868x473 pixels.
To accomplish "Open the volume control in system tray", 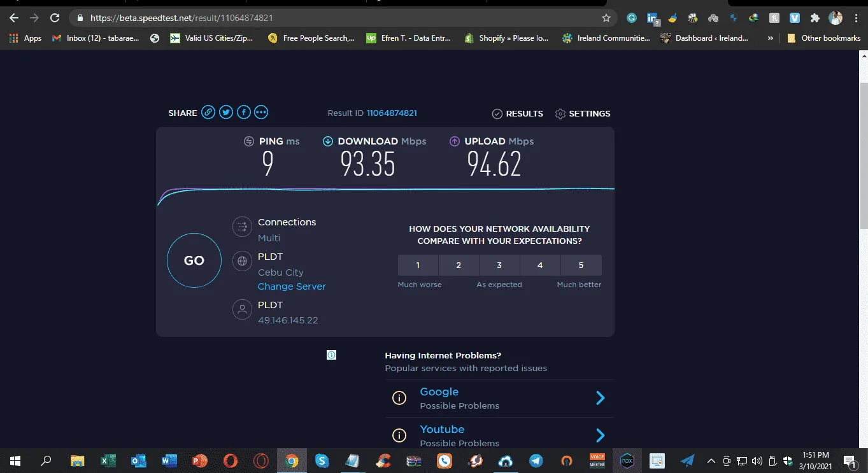I will [x=757, y=460].
